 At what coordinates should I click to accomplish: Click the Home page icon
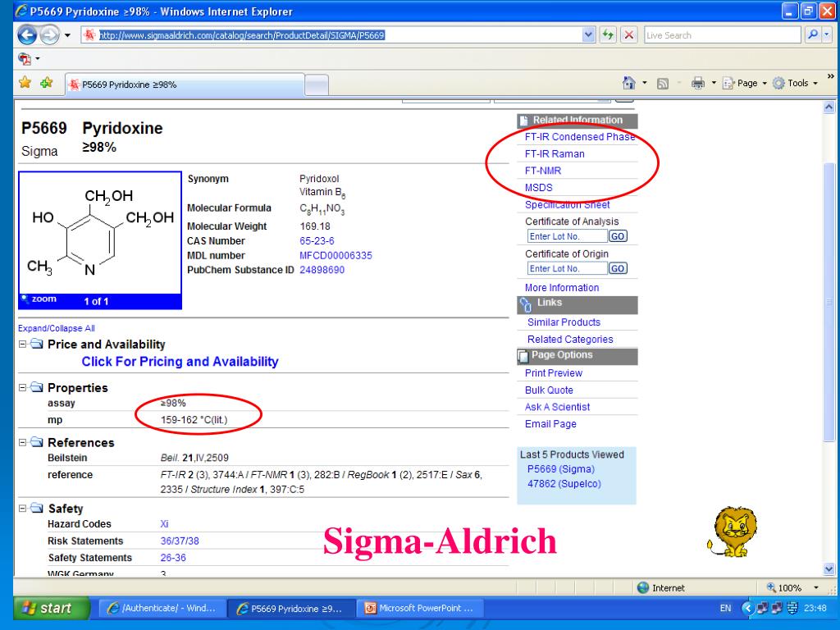pyautogui.click(x=629, y=83)
